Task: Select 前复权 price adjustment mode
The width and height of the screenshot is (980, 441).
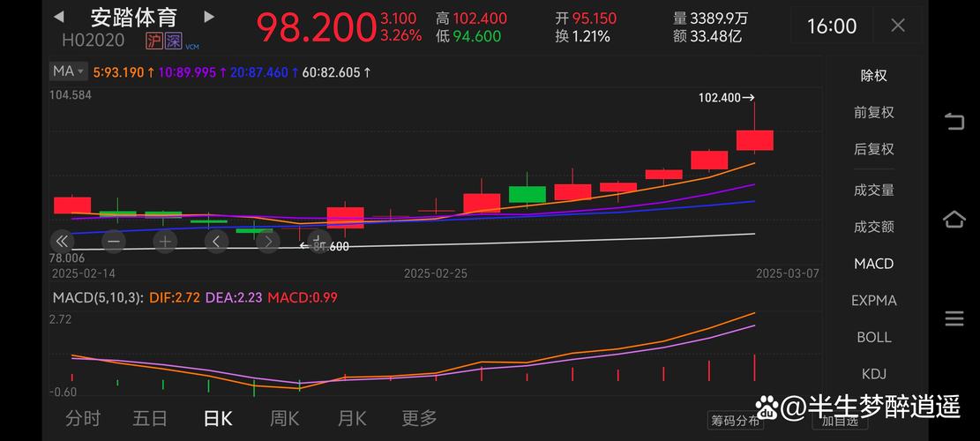Action: point(874,112)
